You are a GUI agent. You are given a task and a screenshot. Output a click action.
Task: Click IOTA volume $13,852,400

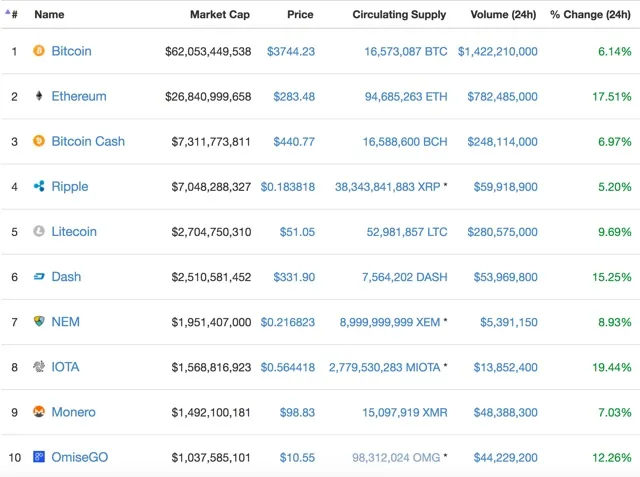(x=505, y=367)
